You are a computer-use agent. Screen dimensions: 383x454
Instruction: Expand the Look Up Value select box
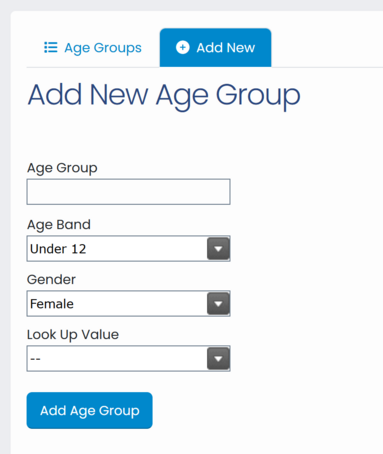[128, 359]
